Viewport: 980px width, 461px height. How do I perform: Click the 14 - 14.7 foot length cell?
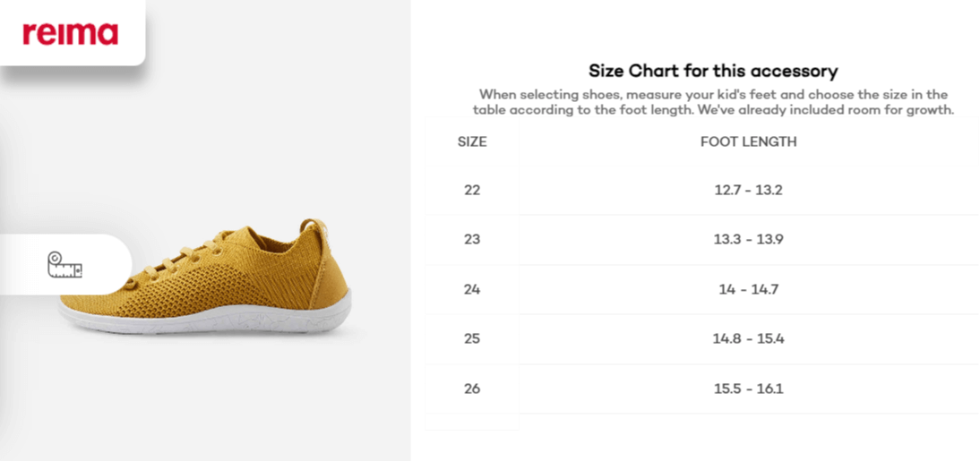(748, 289)
